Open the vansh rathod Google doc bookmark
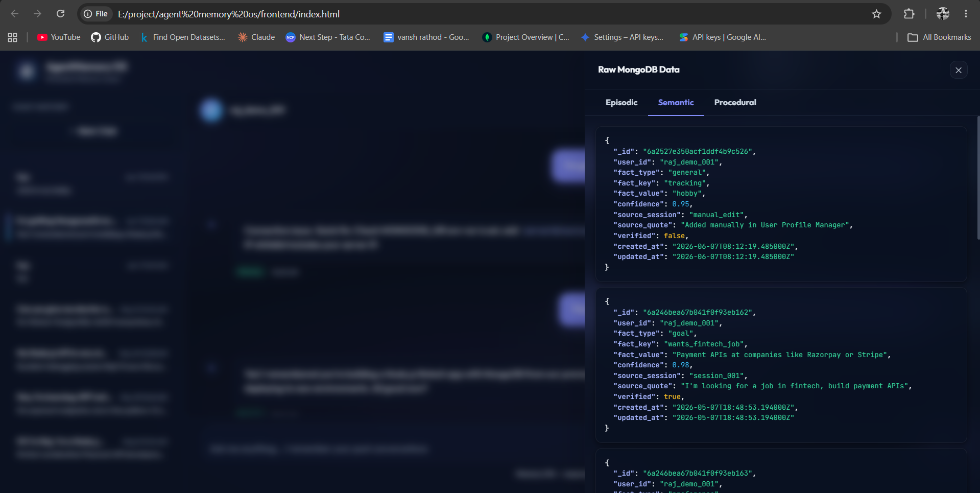 coord(426,37)
